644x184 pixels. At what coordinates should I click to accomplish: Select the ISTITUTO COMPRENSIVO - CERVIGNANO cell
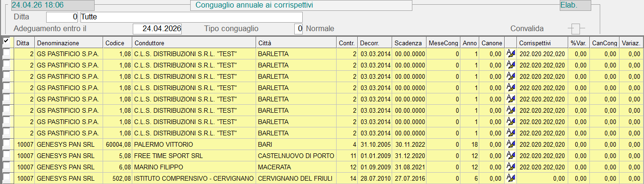point(194,178)
